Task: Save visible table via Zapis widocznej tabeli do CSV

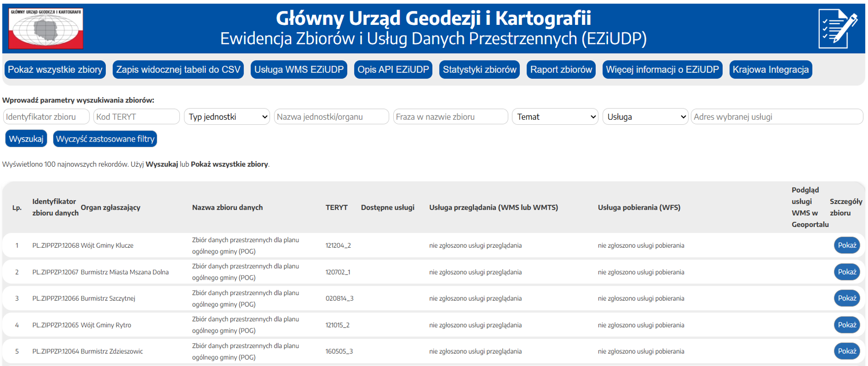Action: click(178, 70)
